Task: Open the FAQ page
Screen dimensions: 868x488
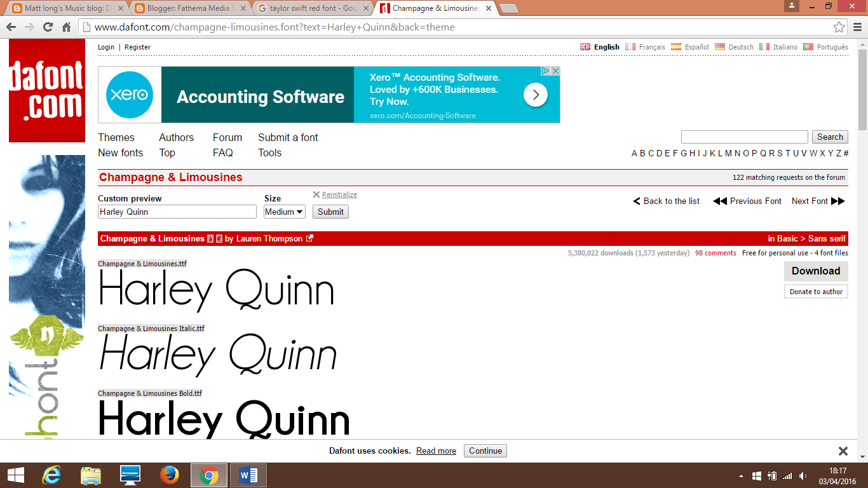Action: [x=223, y=152]
